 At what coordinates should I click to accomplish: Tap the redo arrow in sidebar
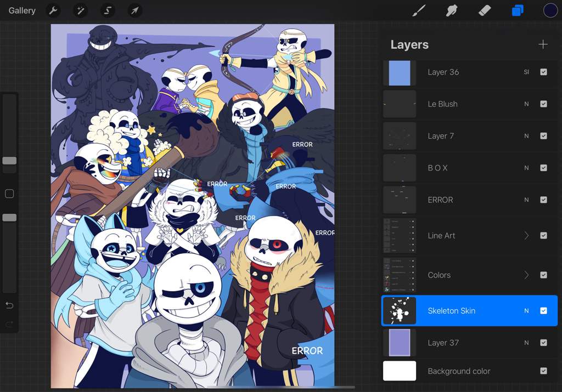(x=10, y=325)
